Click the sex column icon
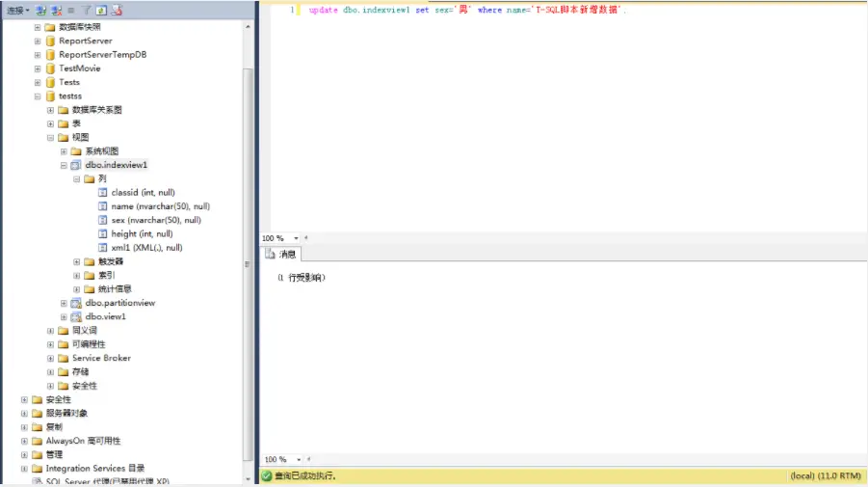This screenshot has width=868, height=487. coord(102,220)
